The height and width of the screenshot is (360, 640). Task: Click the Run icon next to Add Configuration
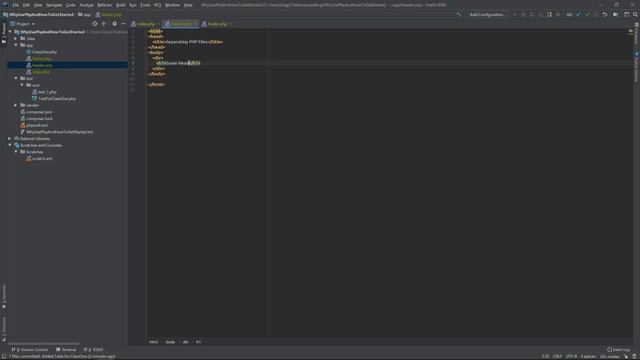[514, 14]
